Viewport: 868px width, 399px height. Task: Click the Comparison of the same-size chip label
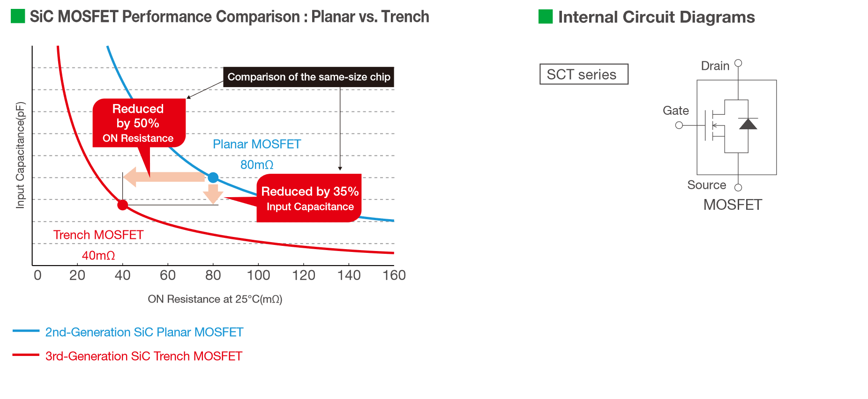pos(308,77)
